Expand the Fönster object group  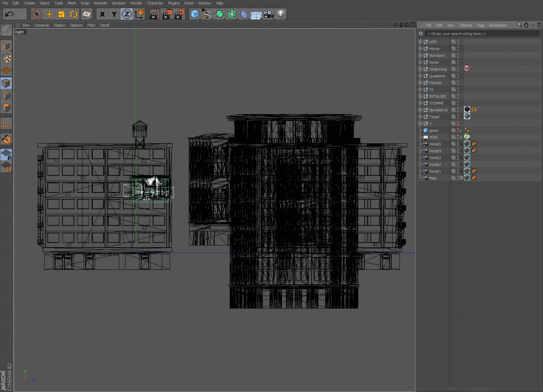point(420,82)
